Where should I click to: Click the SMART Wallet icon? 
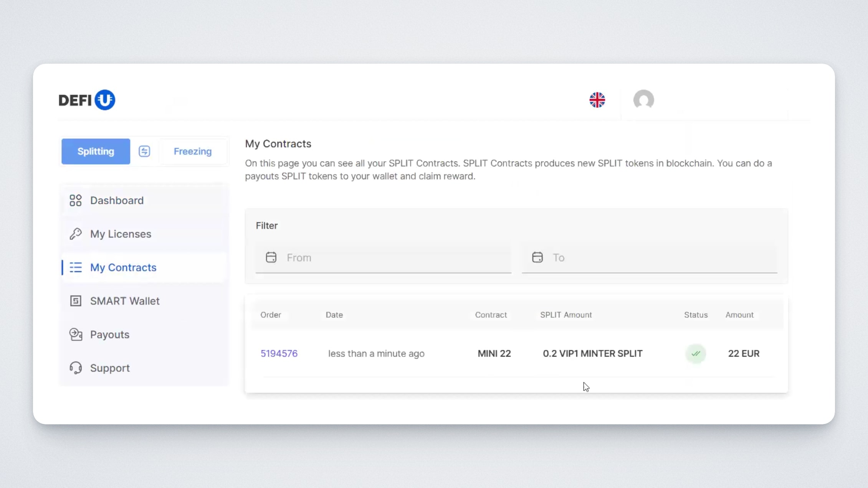(76, 301)
